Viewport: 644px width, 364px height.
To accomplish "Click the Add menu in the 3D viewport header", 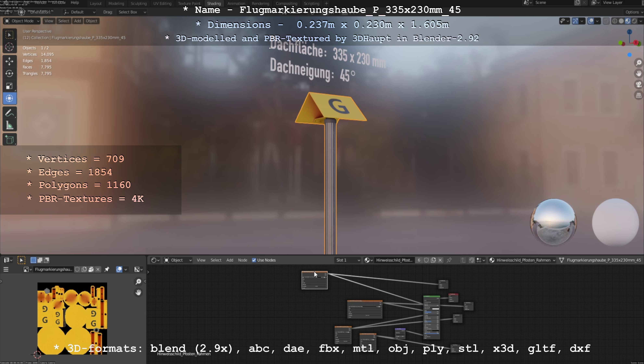I will coord(77,21).
